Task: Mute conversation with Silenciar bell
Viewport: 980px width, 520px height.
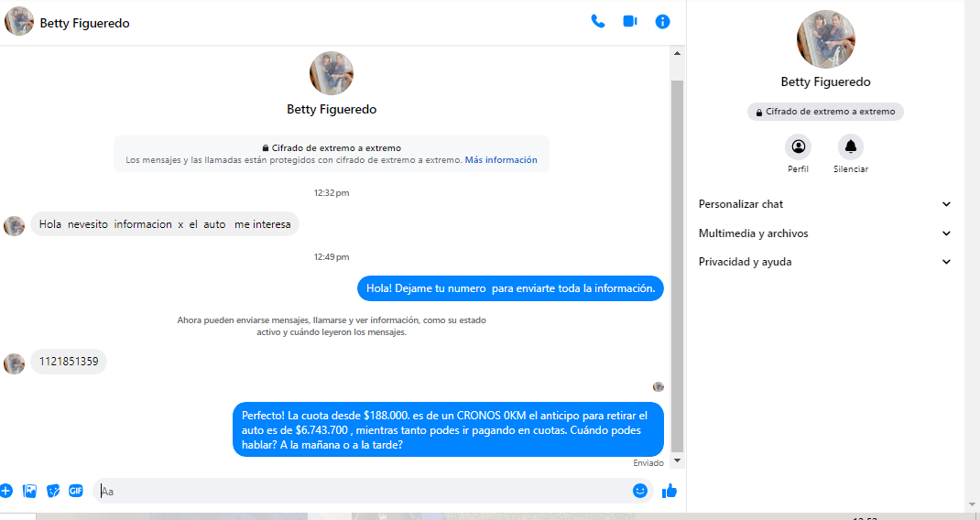Action: 850,146
